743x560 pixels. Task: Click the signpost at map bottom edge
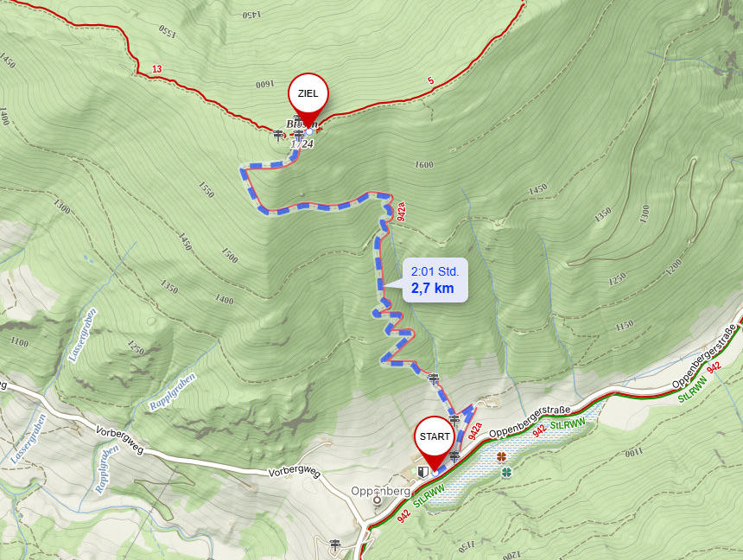point(335,544)
